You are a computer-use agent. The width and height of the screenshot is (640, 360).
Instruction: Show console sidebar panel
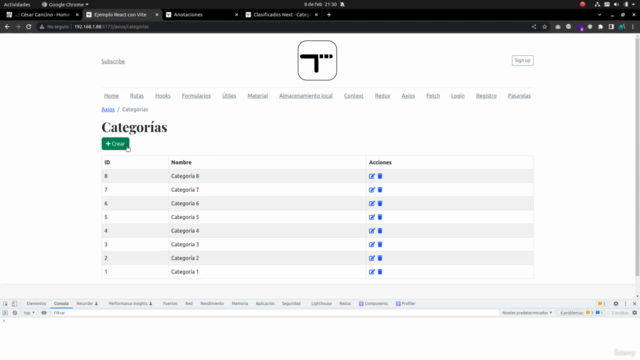[5, 313]
